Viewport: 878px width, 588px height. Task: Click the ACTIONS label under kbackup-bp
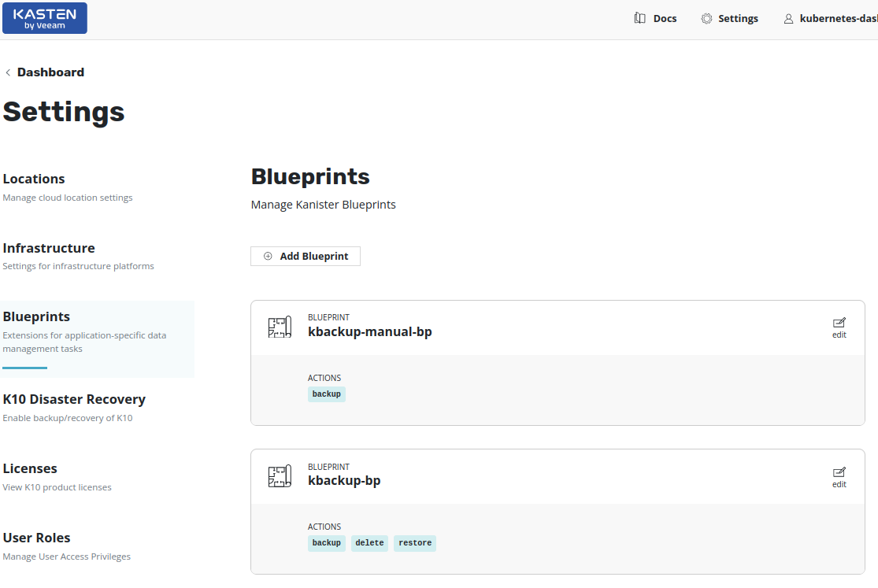click(324, 527)
